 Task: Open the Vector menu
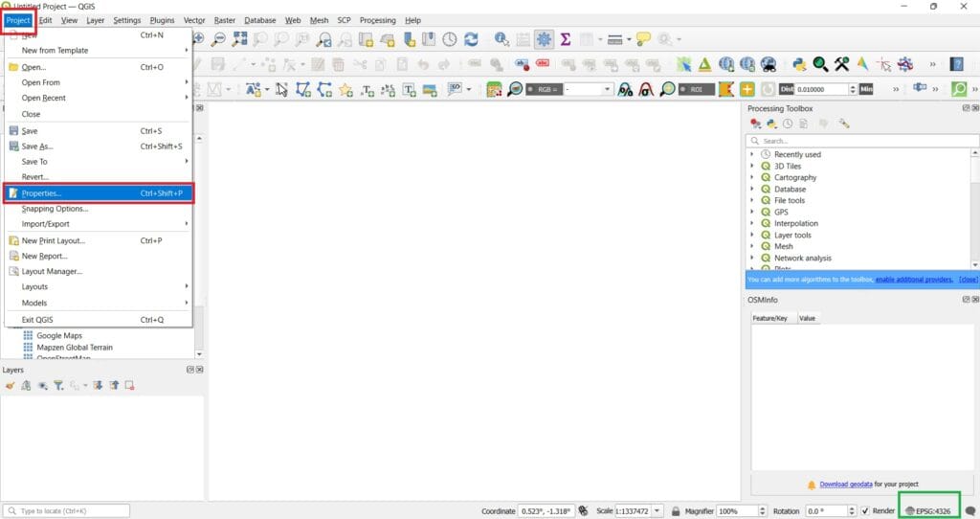[193, 20]
